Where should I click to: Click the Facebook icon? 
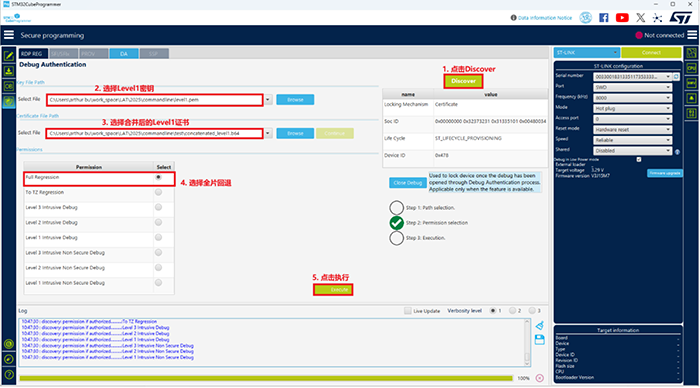604,17
